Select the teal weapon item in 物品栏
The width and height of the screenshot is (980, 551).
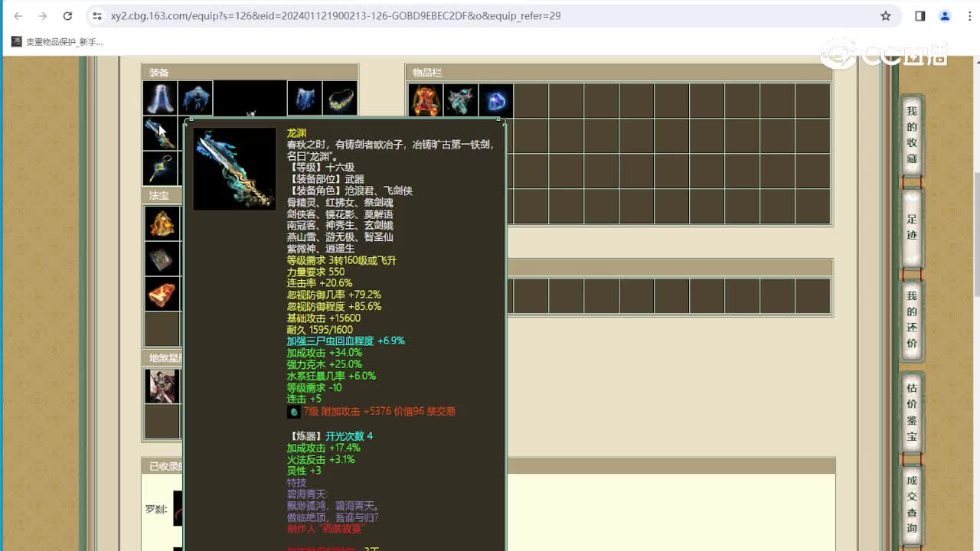[x=461, y=100]
